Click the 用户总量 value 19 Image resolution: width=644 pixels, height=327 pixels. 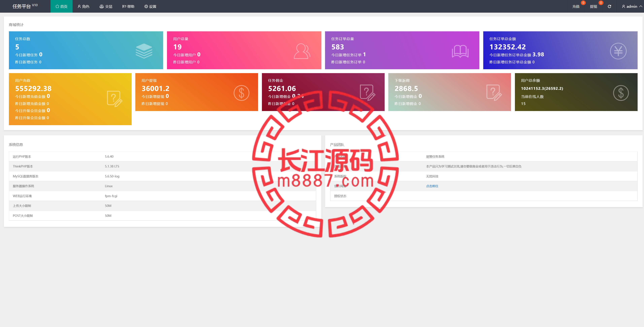[x=178, y=47]
